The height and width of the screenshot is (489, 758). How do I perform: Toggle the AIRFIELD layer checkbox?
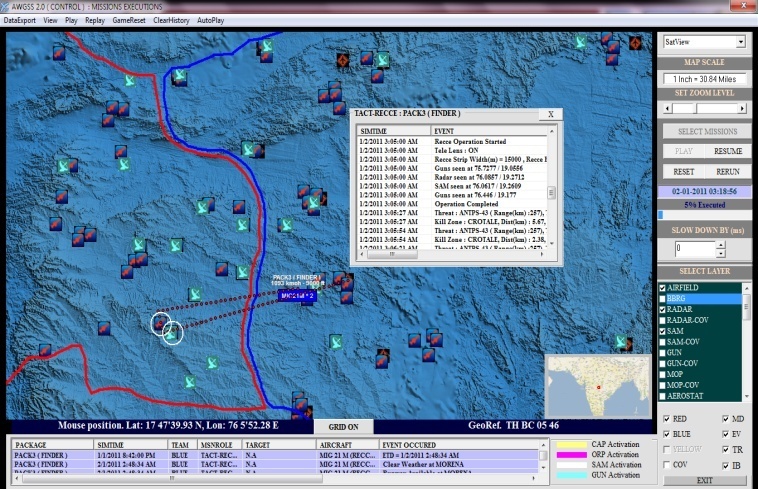(x=663, y=288)
